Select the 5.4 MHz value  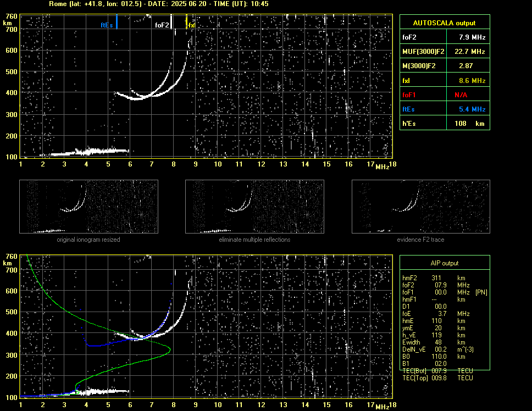click(472, 109)
